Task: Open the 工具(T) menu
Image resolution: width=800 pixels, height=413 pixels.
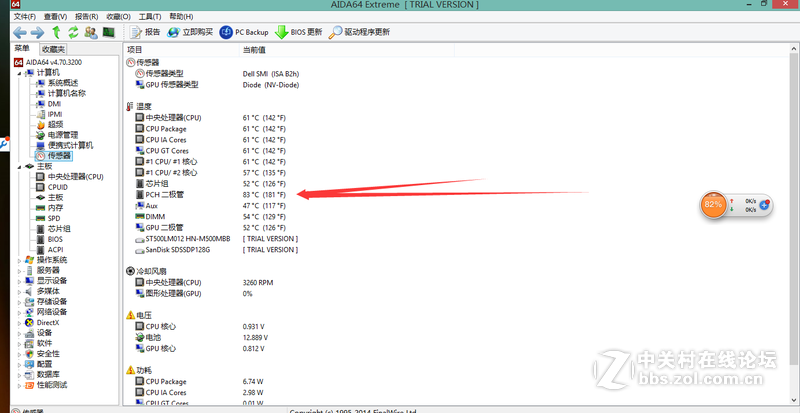Action: (150, 16)
